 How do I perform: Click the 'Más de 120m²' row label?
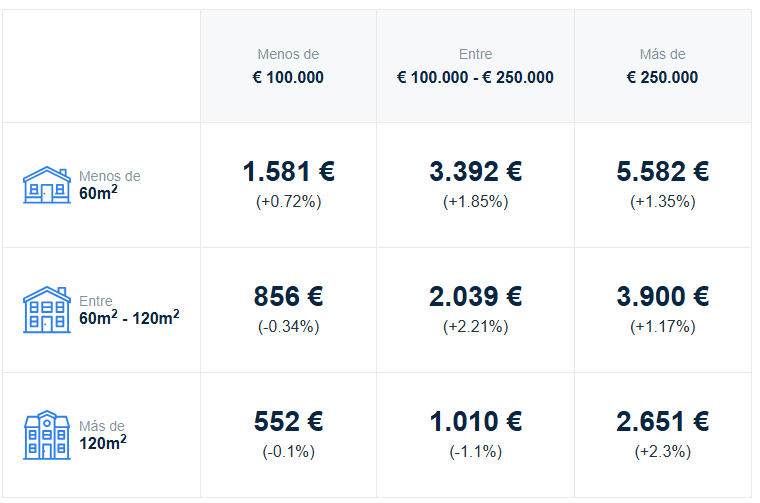tap(103, 435)
